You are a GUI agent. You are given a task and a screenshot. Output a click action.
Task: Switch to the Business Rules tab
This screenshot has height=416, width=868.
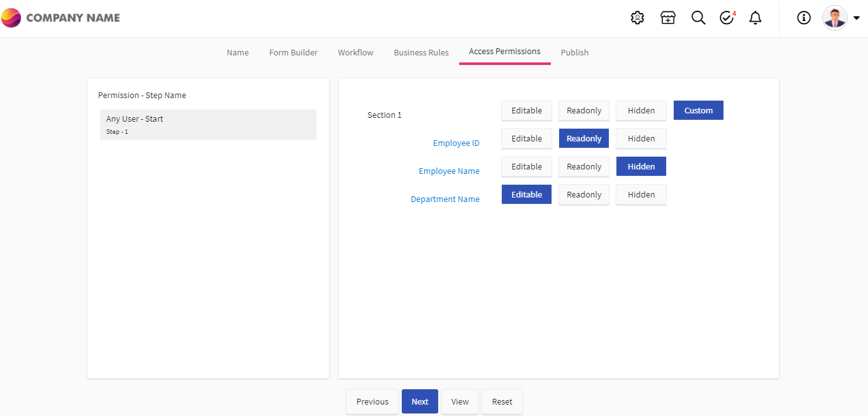[x=421, y=52]
